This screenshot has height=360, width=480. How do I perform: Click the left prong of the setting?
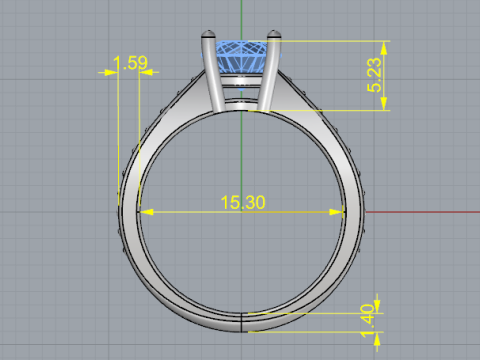click(212, 70)
